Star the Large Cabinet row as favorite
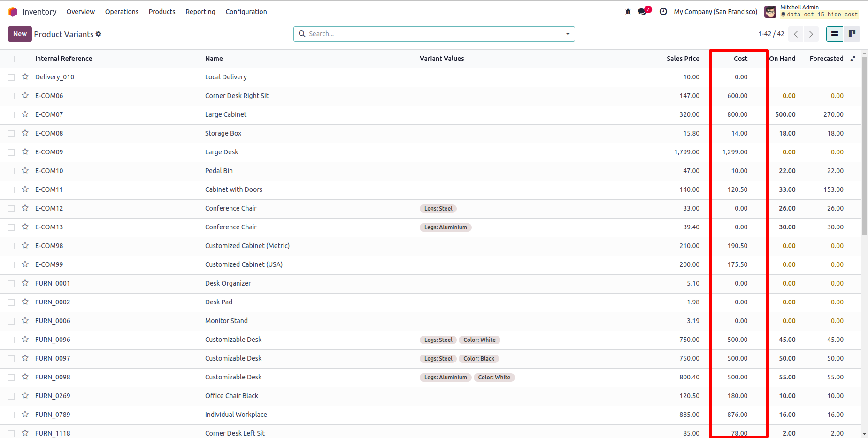Screen dimensions: 868x438 [x=25, y=114]
